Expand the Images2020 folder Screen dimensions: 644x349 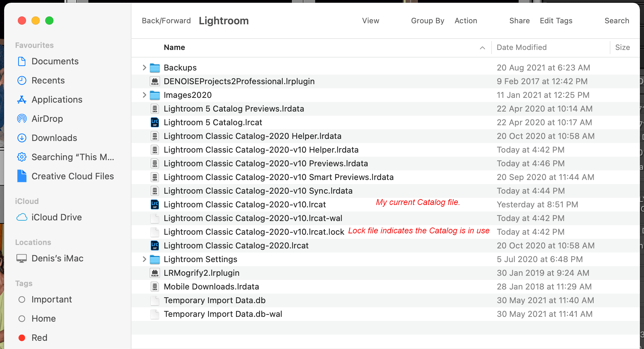(144, 95)
